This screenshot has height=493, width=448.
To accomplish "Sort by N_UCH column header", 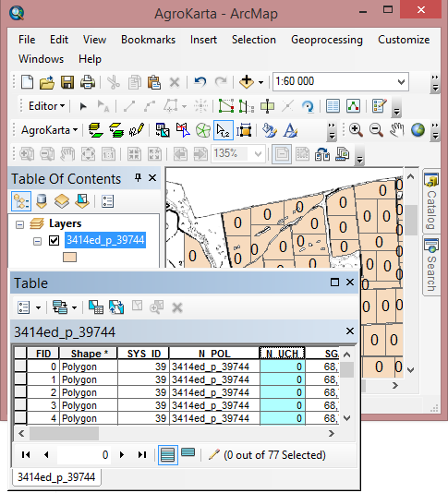I will coord(283,354).
